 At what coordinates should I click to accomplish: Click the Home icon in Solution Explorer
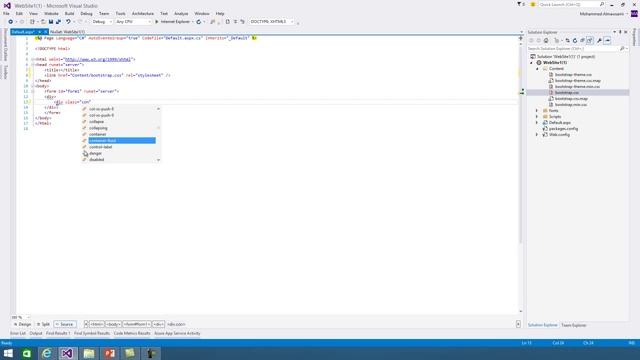pos(546,40)
